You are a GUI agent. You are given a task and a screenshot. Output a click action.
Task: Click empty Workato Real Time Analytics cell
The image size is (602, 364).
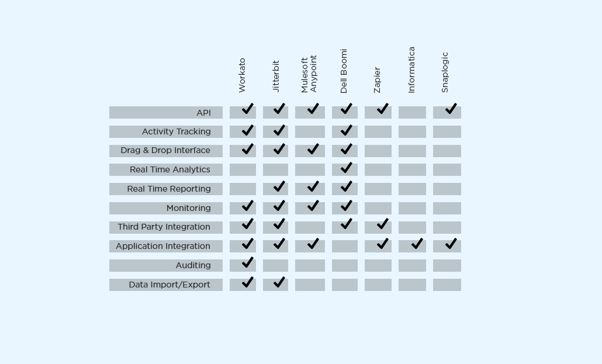click(x=243, y=170)
